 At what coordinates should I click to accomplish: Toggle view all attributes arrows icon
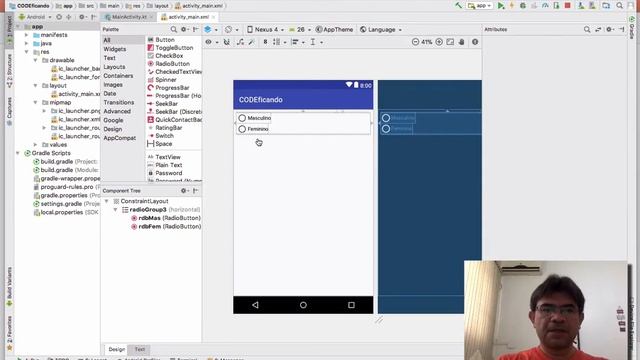[x=598, y=29]
